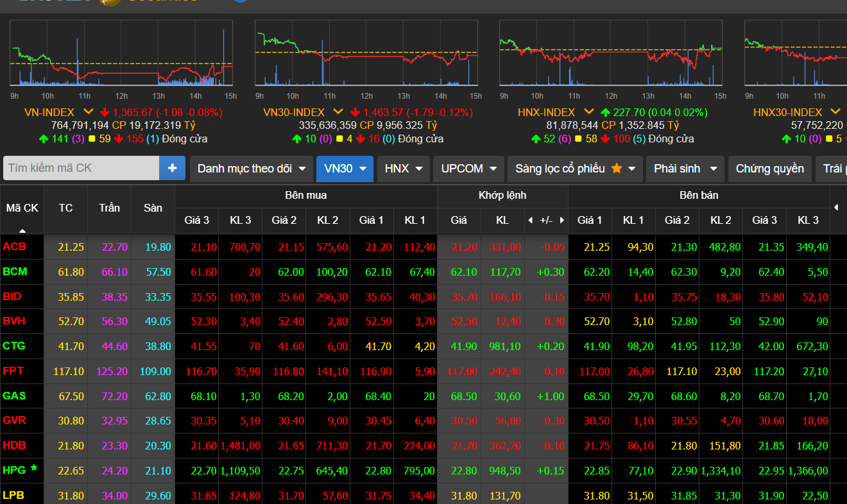Click VN-INDEX value 1,365.67

133,112
